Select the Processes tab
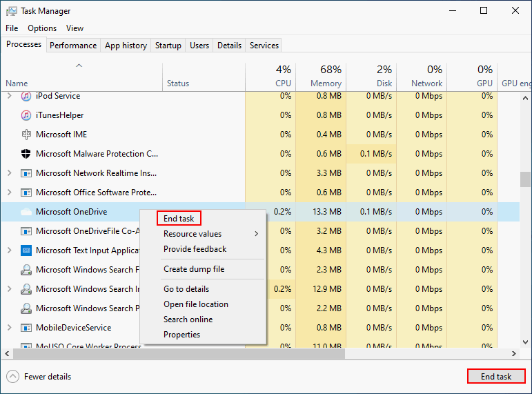The image size is (532, 394). 23,44
